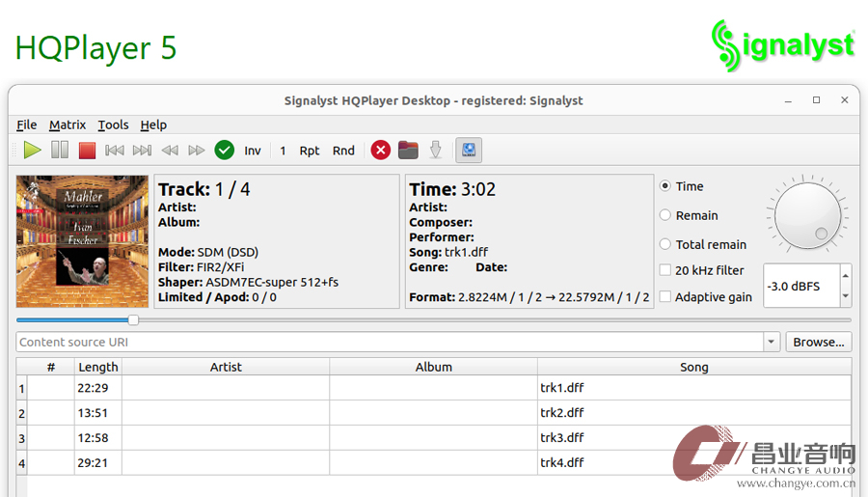
Task: Click the 12:58 length cell
Action: coord(98,438)
